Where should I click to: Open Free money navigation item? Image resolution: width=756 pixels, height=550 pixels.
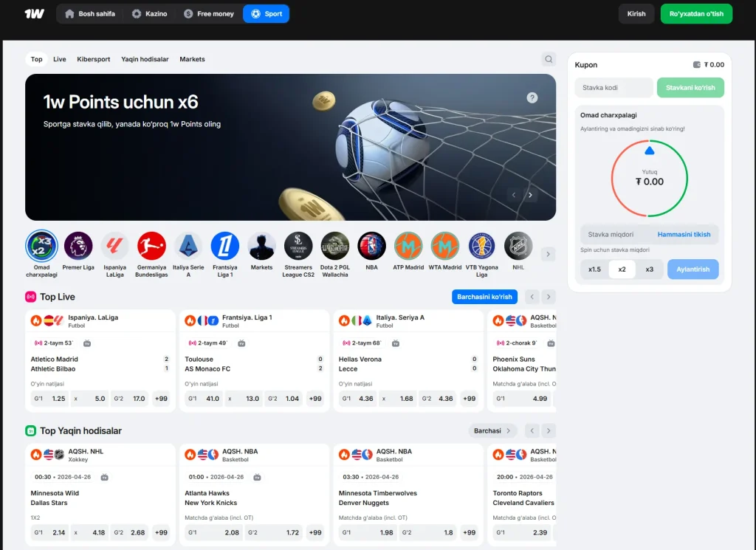[x=209, y=14]
